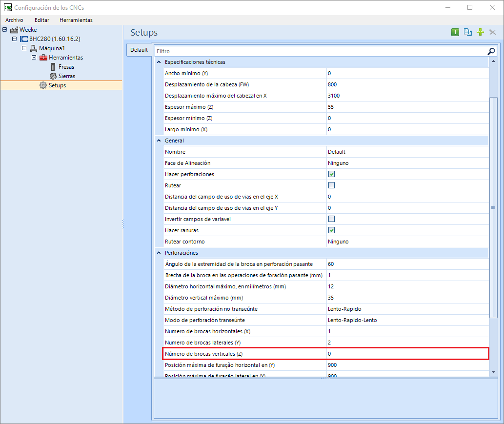
Task: Select the Ancho mínimo (Y) row label
Action: coord(186,73)
